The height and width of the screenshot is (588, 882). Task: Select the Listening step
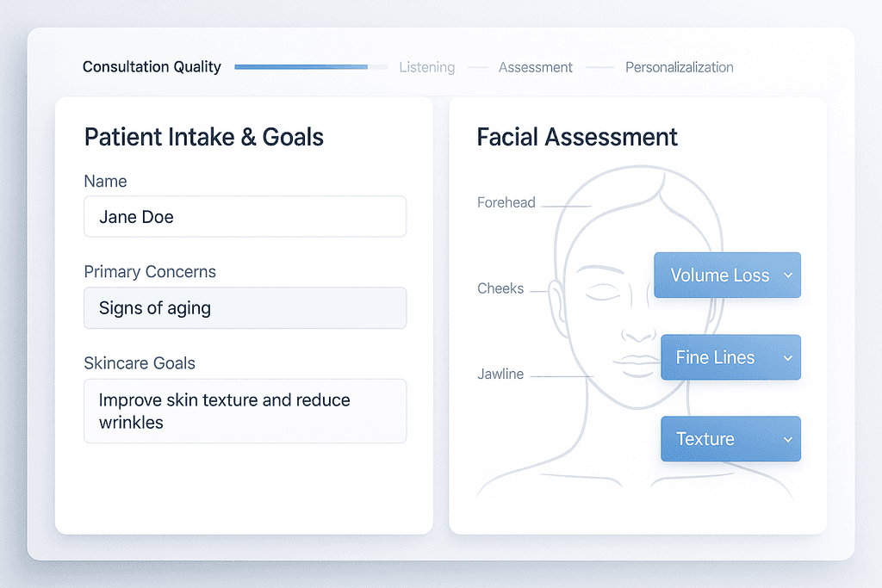427,67
